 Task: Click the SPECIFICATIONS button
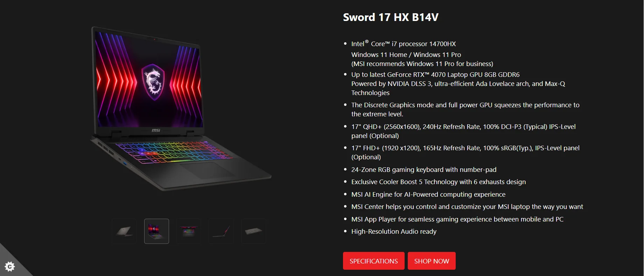tap(373, 261)
